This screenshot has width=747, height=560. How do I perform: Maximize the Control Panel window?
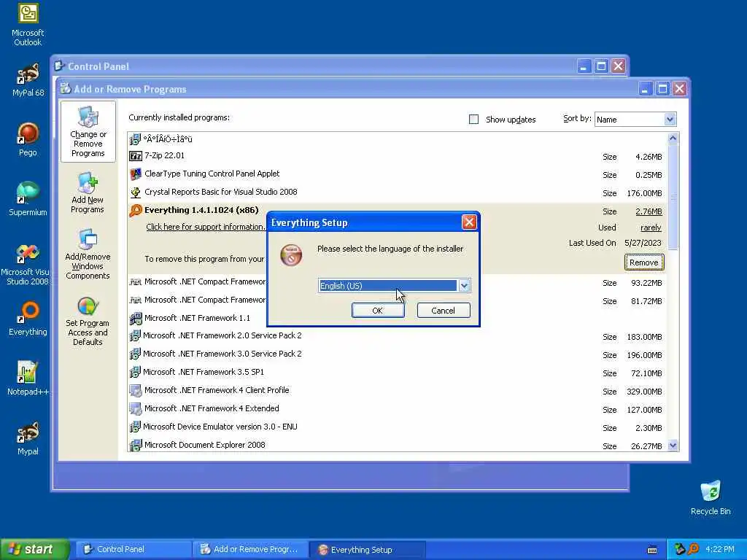tap(601, 66)
